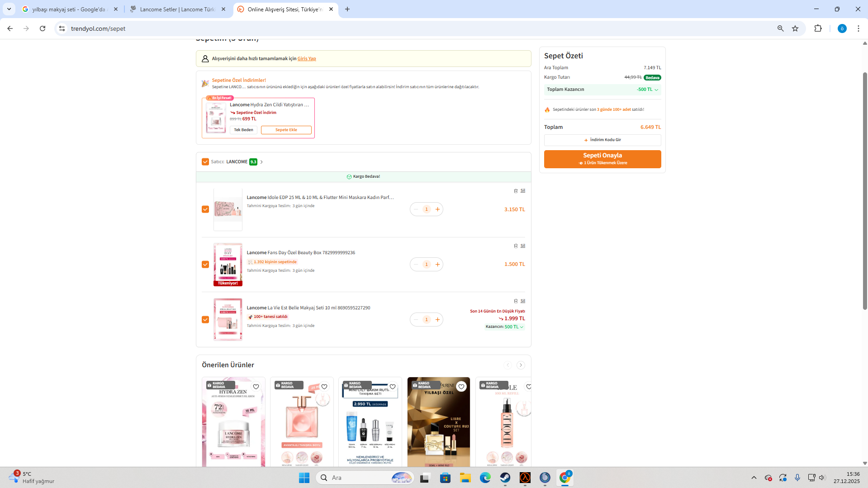Uncheck the LANCOME seller checkbox
This screenshot has width=868, height=488.
(205, 162)
